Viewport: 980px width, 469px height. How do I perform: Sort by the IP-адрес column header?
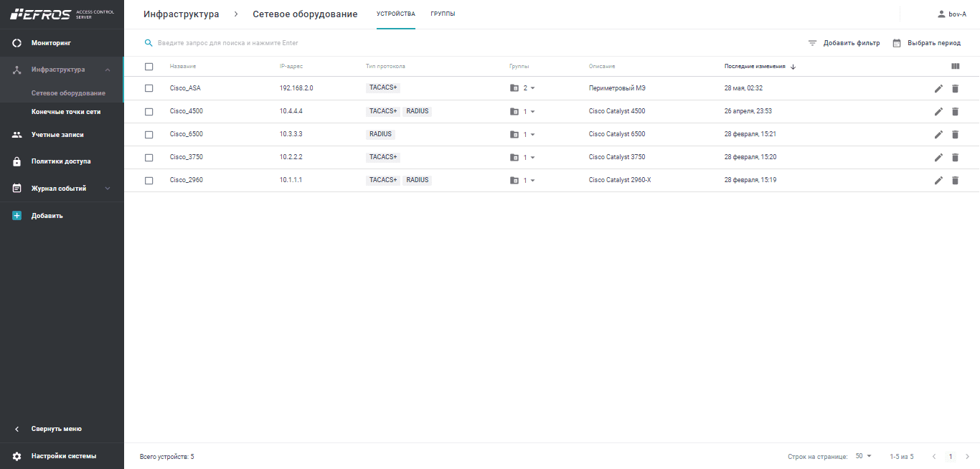coord(291,67)
